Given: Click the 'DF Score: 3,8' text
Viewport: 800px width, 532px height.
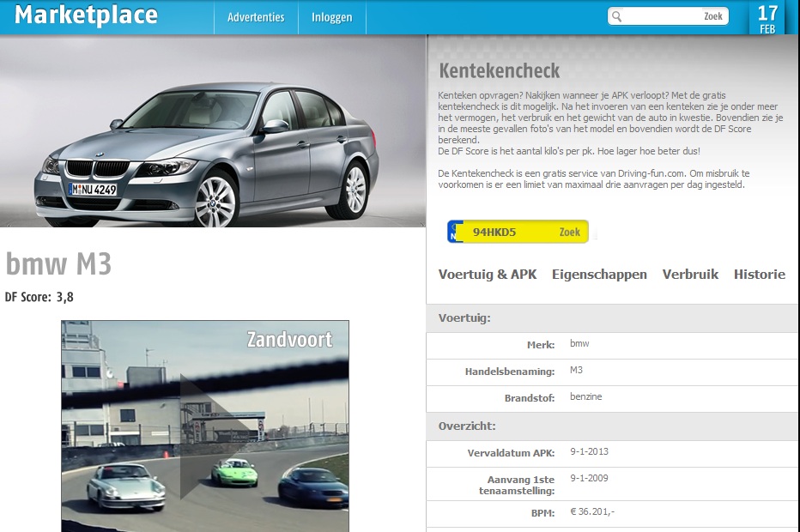Looking at the screenshot, I should coord(39,297).
